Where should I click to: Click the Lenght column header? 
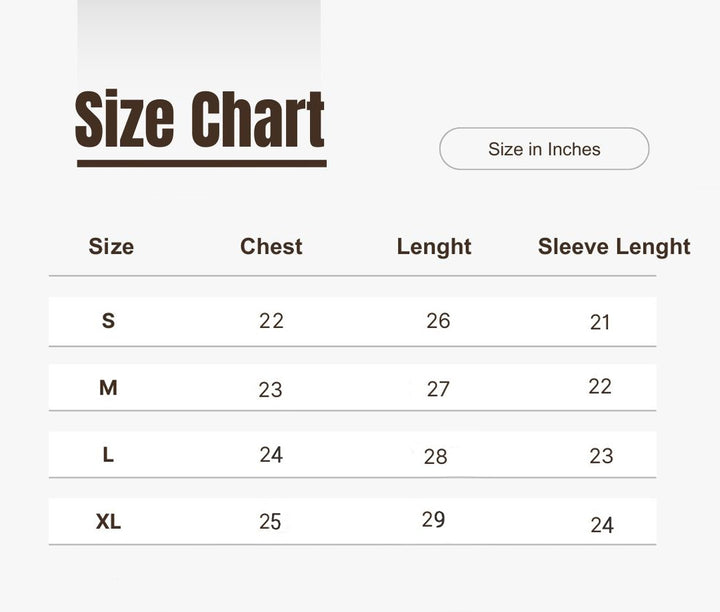click(x=434, y=247)
